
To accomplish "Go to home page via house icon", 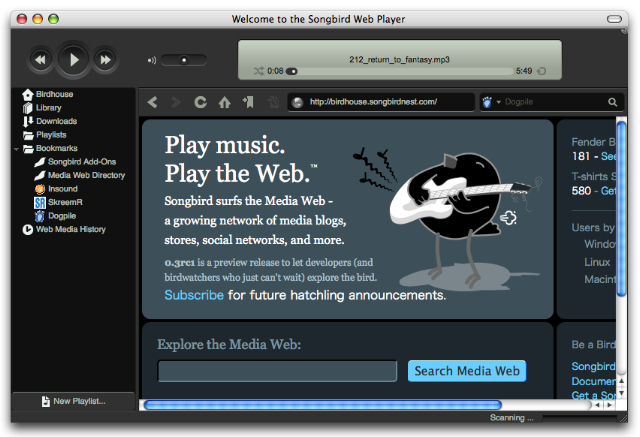I will coord(224,102).
